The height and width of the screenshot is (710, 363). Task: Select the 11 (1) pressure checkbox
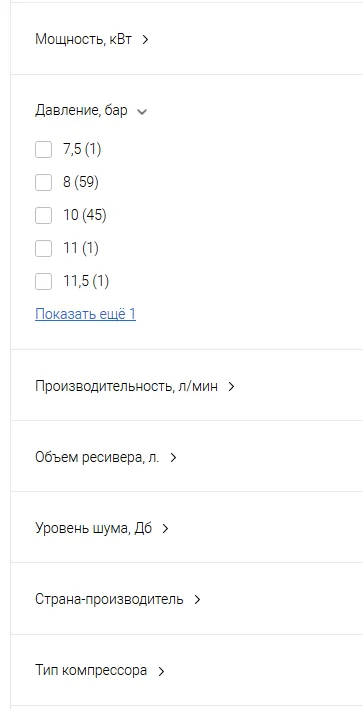(x=43, y=249)
